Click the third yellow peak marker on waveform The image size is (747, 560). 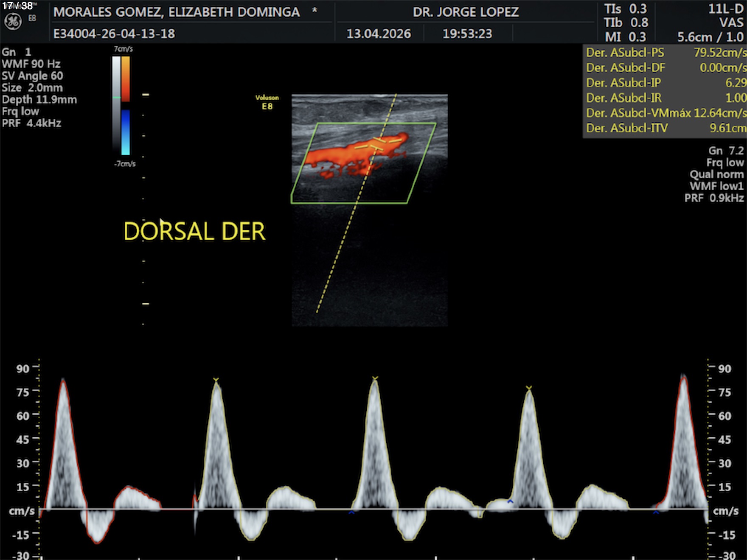pos(529,388)
